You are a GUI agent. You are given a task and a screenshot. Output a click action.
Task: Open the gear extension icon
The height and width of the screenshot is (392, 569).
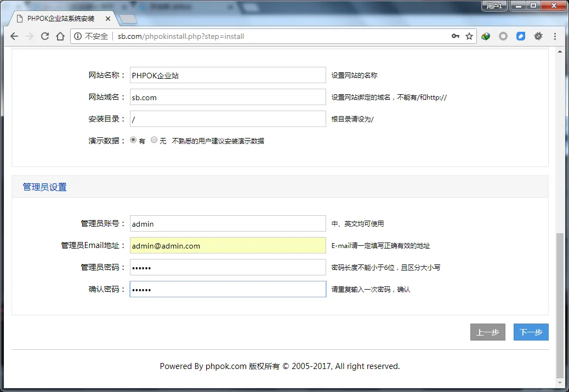538,36
